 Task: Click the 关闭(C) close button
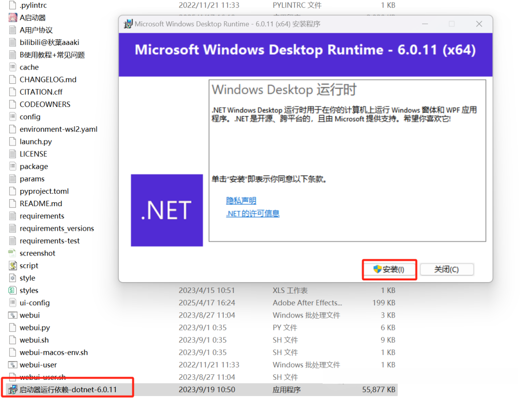point(447,270)
